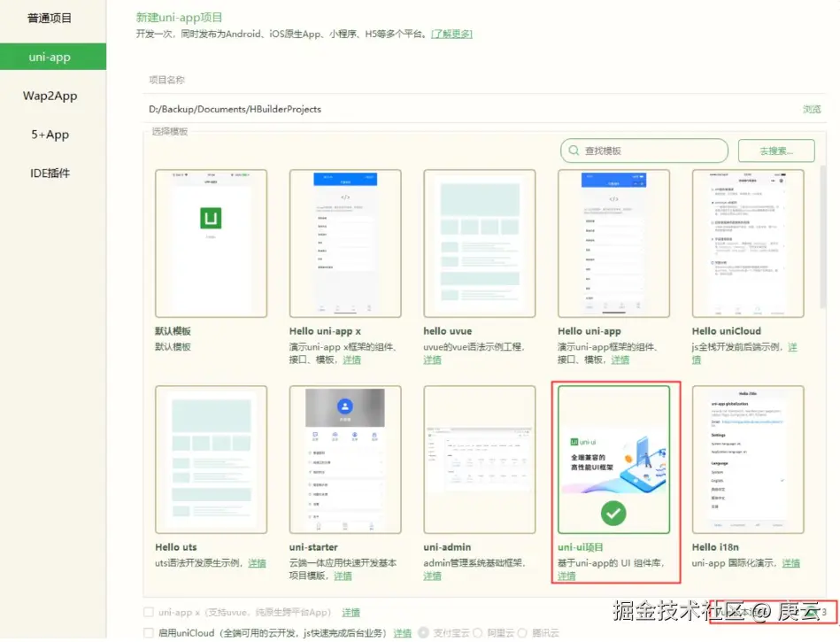Switch to the Wap2App project type

point(50,96)
